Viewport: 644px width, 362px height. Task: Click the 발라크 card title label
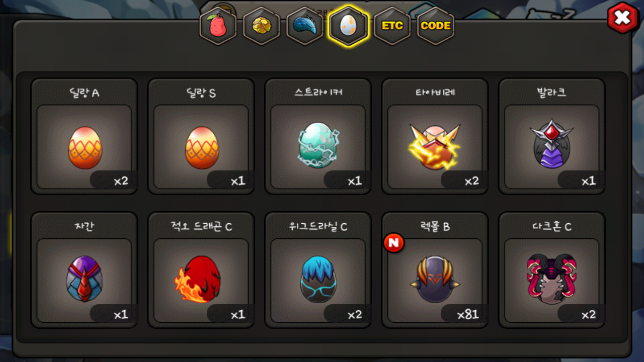coord(551,93)
